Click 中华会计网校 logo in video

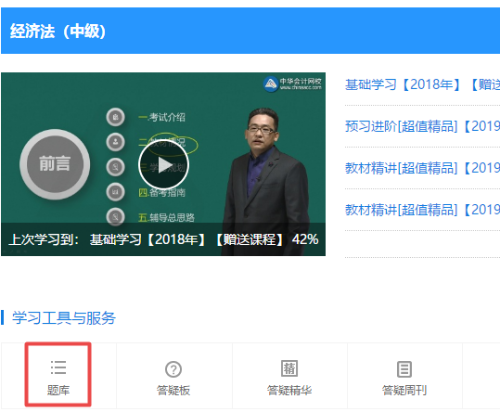click(292, 84)
